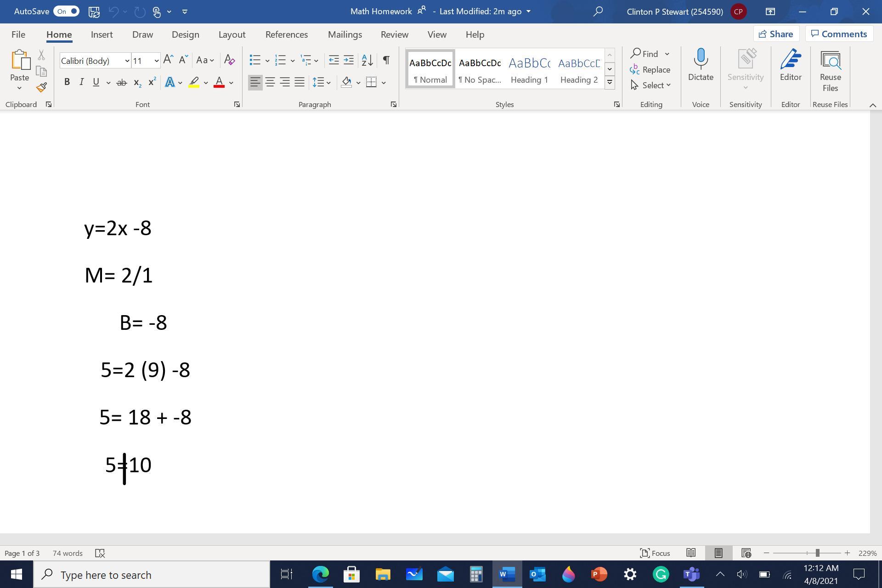Click the Sort A-Z icon

click(x=367, y=60)
